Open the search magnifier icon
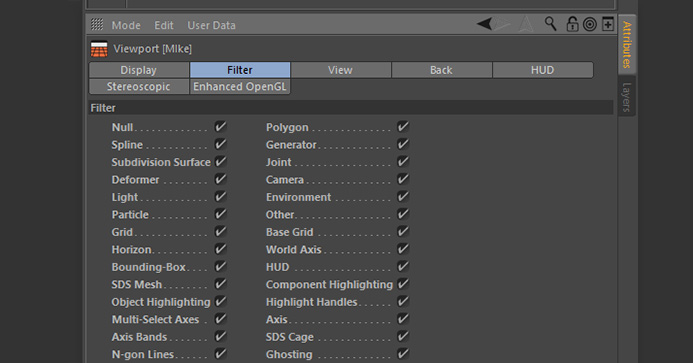The image size is (693, 363). click(550, 24)
